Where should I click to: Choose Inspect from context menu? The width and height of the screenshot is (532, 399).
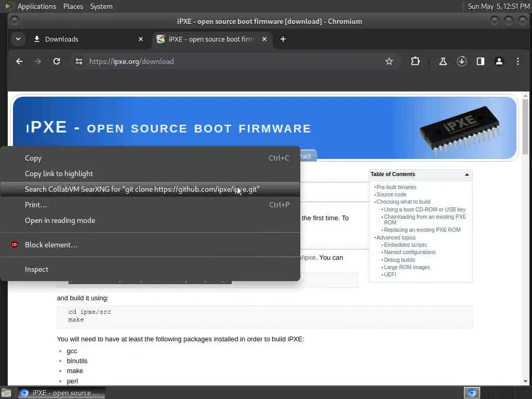click(150, 270)
